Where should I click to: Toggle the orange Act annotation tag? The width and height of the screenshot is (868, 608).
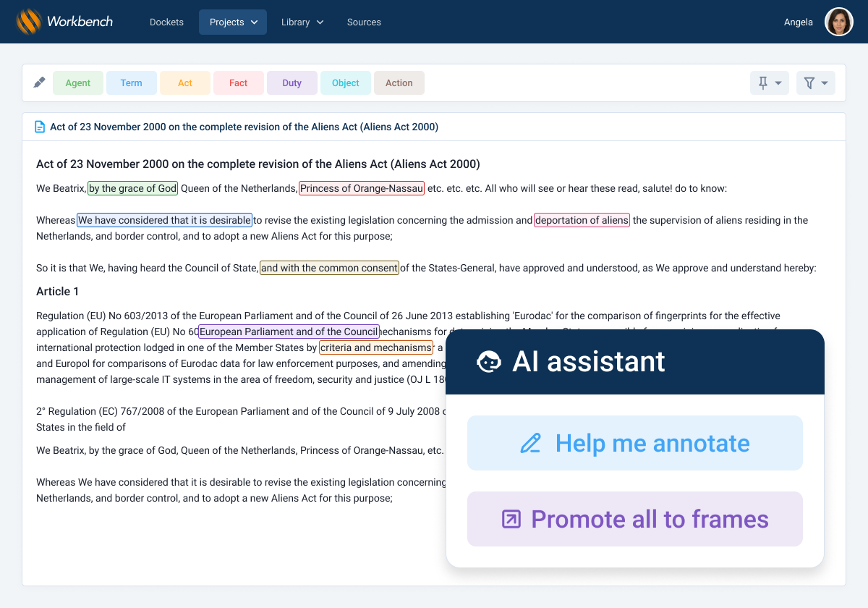[x=185, y=83]
